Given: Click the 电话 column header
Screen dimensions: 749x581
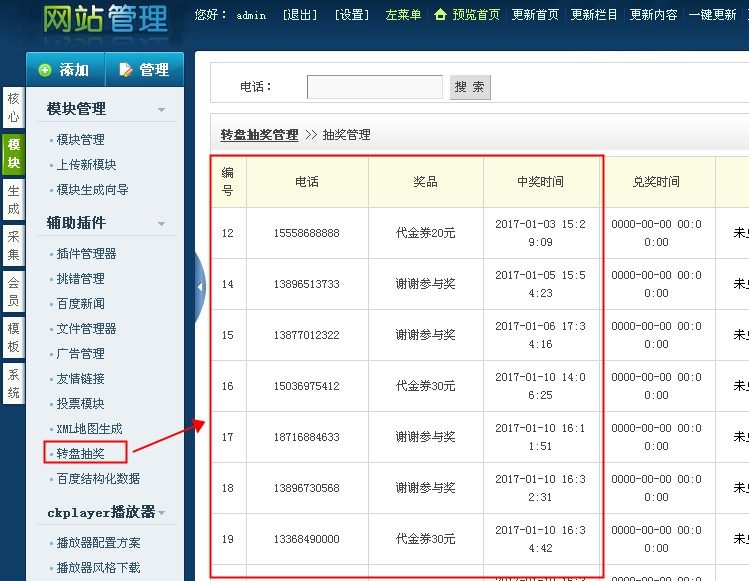Looking at the screenshot, I should tap(307, 182).
